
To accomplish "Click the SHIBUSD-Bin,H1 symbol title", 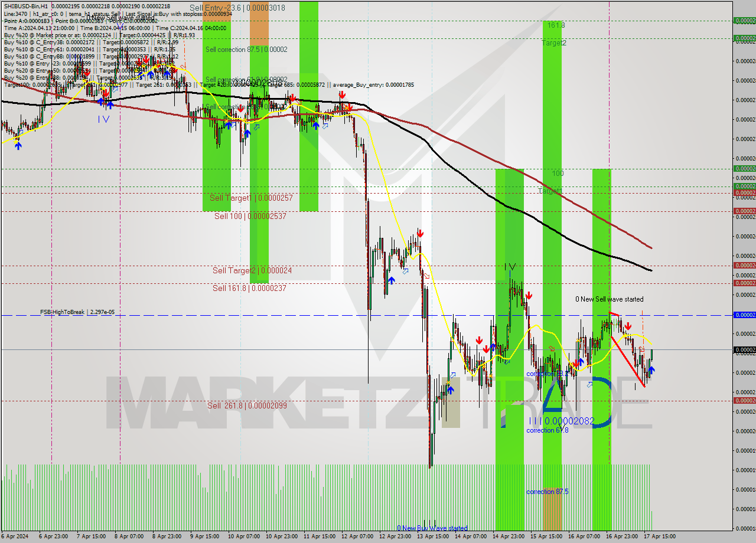I will pyautogui.click(x=27, y=6).
